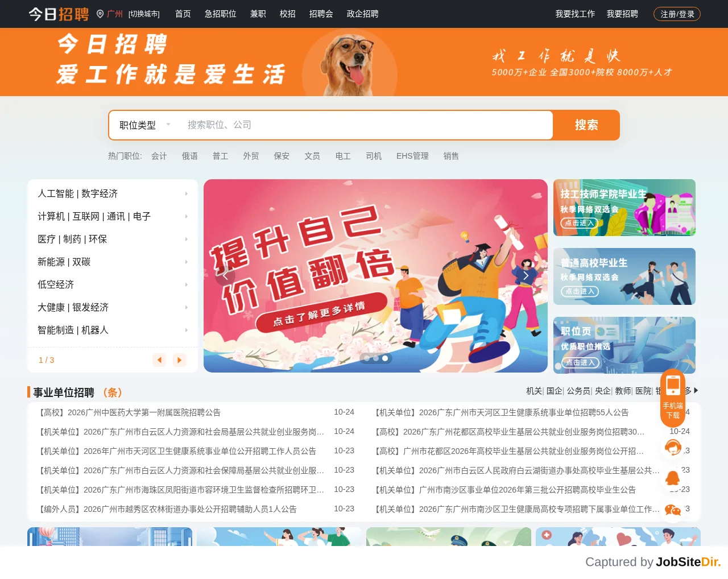728x579 pixels.
Task: Click the location pin icon beside 广州
Action: coord(100,14)
